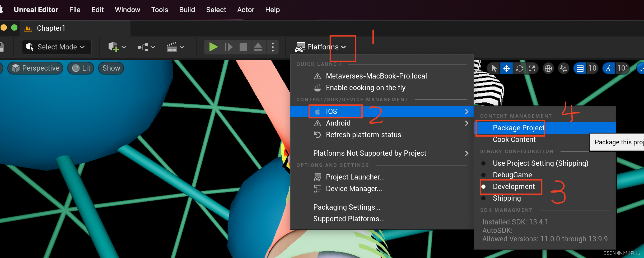
Task: Click Refresh platform status
Action: click(382, 135)
